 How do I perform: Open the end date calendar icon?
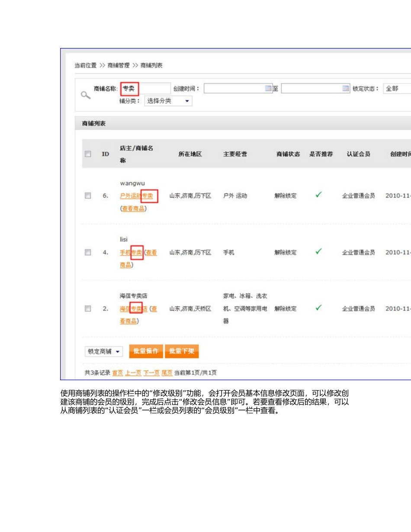[x=345, y=89]
